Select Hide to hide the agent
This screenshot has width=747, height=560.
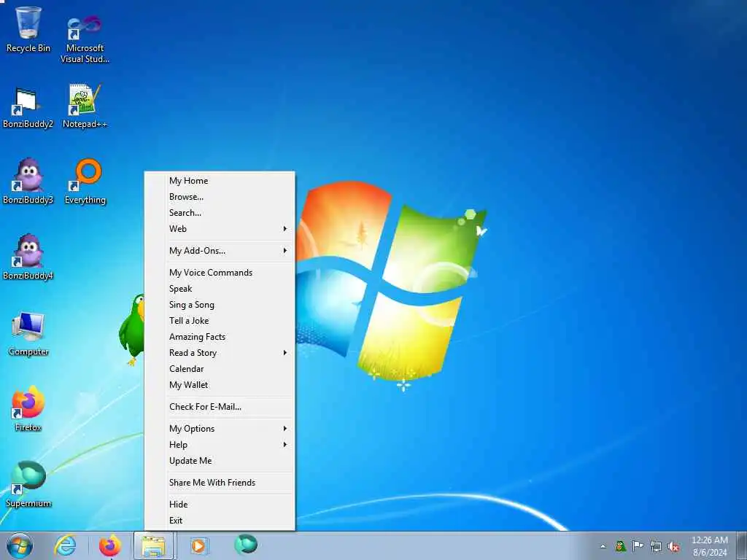(x=220, y=505)
